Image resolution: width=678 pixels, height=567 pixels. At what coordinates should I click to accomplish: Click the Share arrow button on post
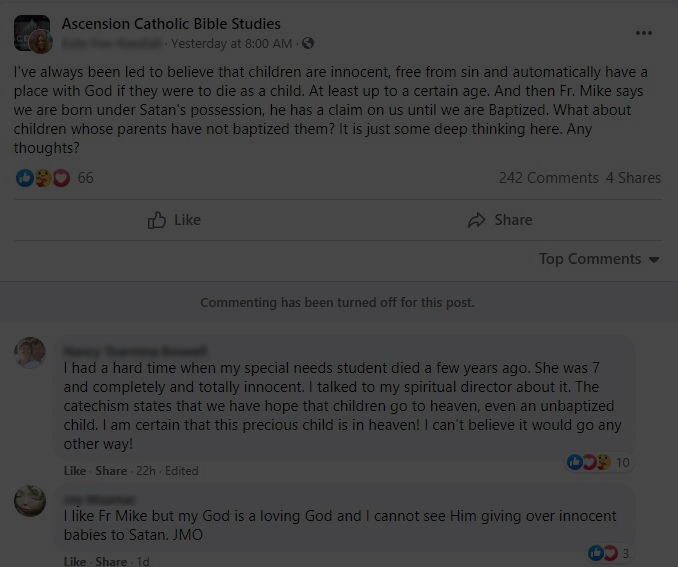(500, 220)
